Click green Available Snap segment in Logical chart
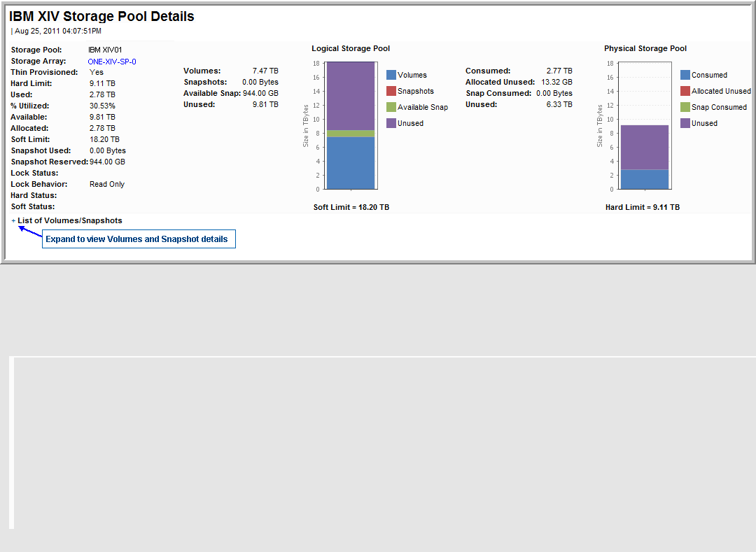 [351, 134]
